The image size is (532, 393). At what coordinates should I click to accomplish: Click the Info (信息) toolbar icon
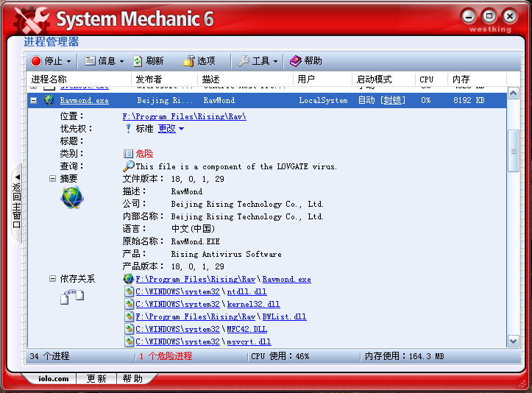click(x=90, y=61)
